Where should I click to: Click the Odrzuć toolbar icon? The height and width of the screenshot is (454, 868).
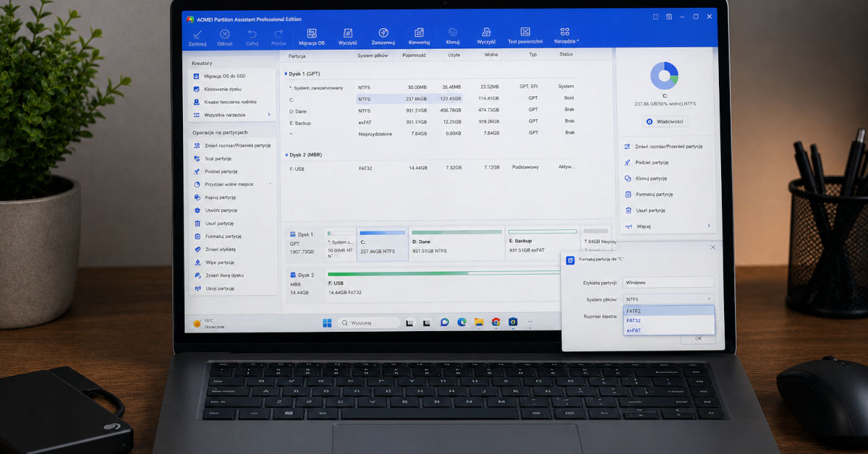tap(225, 33)
